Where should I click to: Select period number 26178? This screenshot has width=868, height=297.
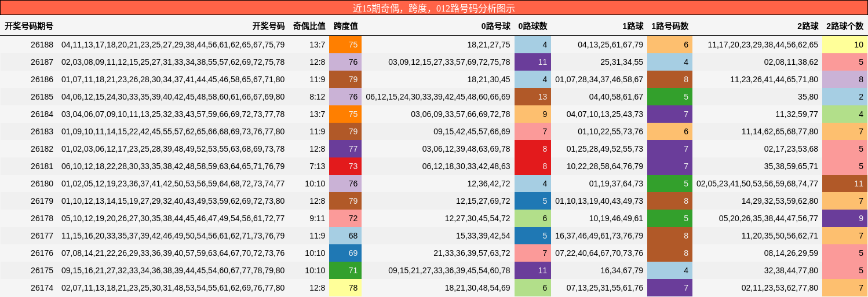(x=42, y=218)
